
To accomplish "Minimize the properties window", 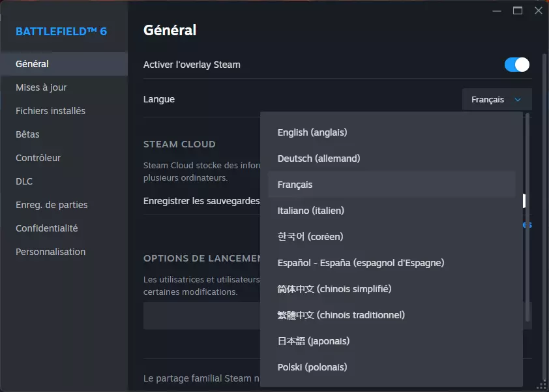I will coord(497,10).
